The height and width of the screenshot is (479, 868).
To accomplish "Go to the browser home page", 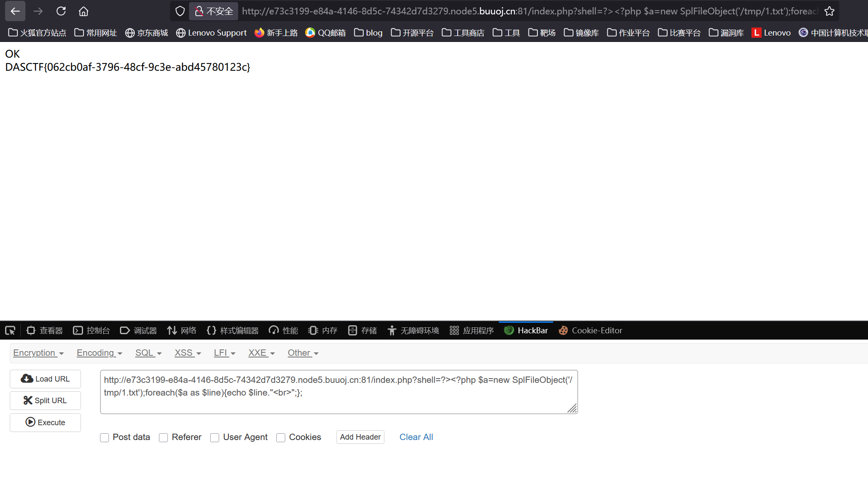I will tap(83, 11).
